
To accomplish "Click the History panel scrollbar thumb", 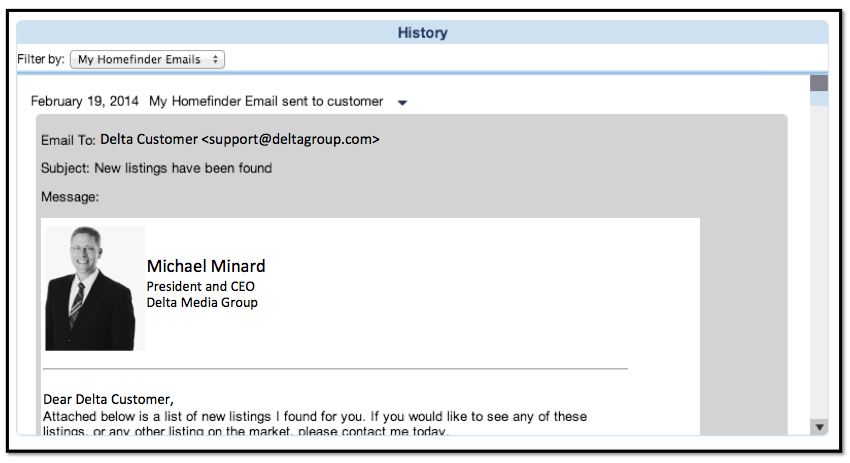I will [819, 83].
